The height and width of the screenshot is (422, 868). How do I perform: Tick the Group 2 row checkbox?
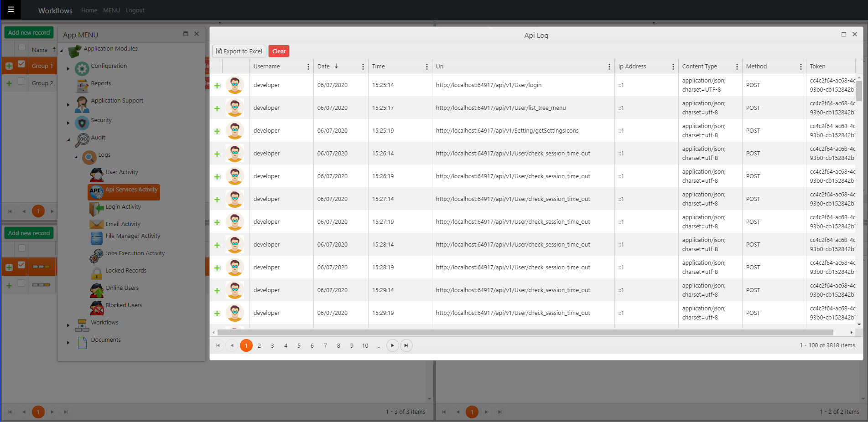click(x=21, y=82)
